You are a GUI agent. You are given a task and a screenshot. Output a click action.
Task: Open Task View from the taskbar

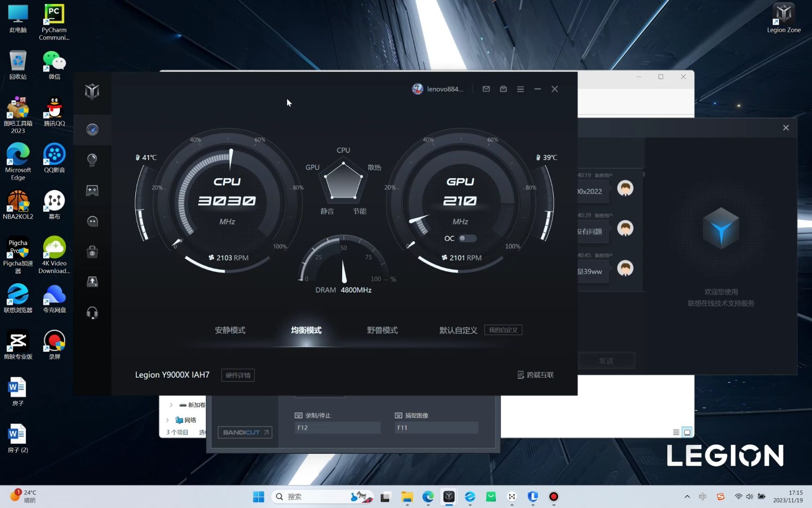click(386, 497)
